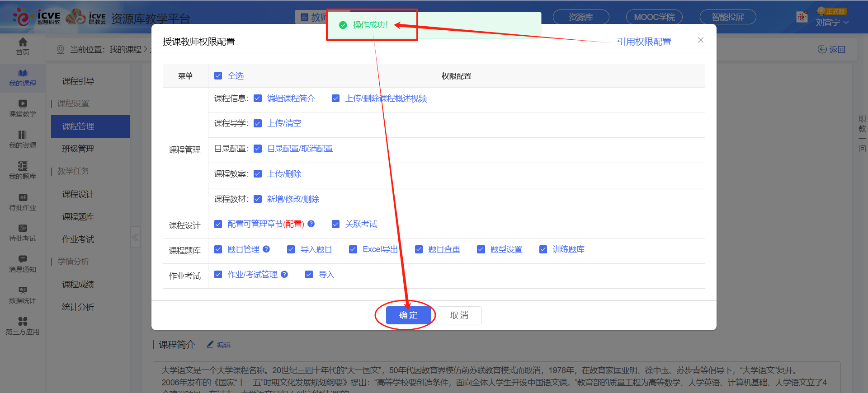Click the help icon beside 作业/考试管理
868x393 pixels.
[x=284, y=274]
